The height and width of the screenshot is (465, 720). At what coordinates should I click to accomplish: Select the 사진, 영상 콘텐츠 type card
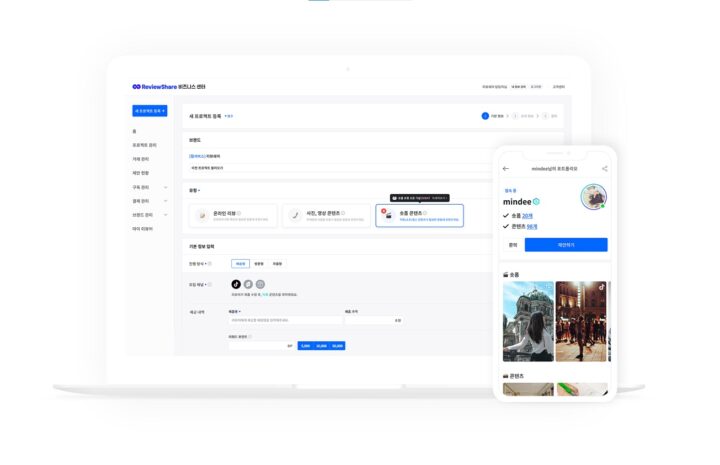click(326, 216)
